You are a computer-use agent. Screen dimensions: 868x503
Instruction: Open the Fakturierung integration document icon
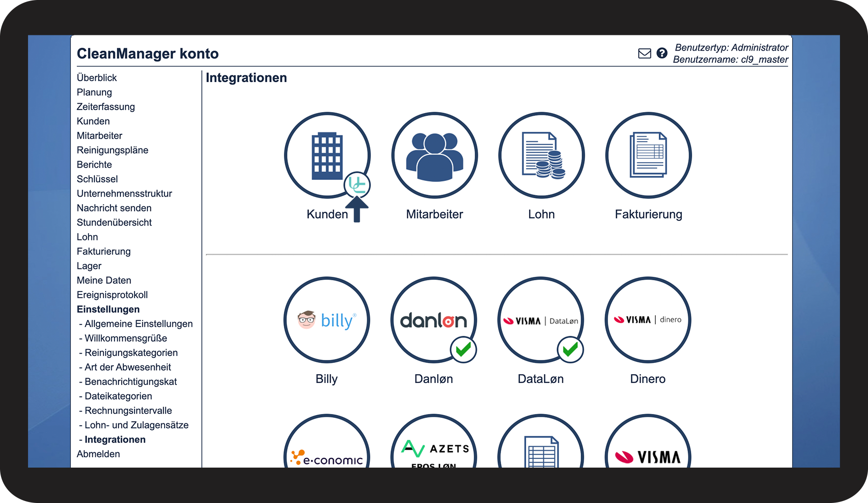coord(648,155)
